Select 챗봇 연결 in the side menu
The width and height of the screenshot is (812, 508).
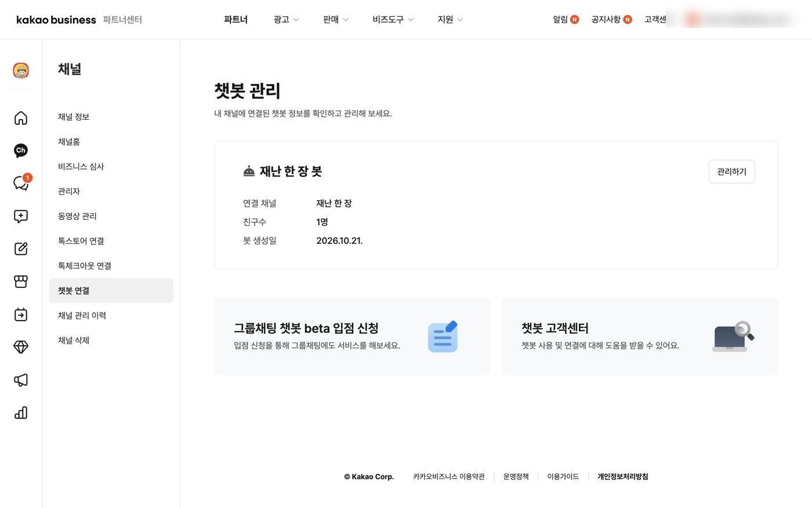tap(111, 291)
